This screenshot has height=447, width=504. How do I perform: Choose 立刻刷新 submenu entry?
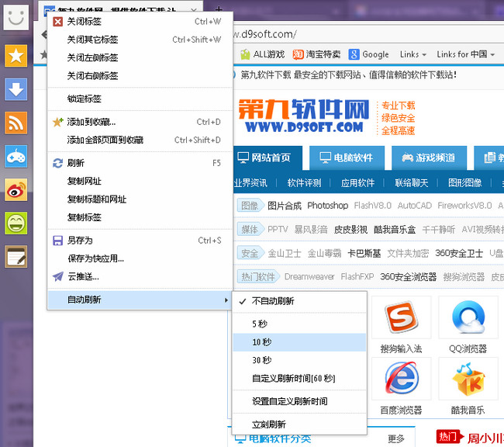[299, 424]
